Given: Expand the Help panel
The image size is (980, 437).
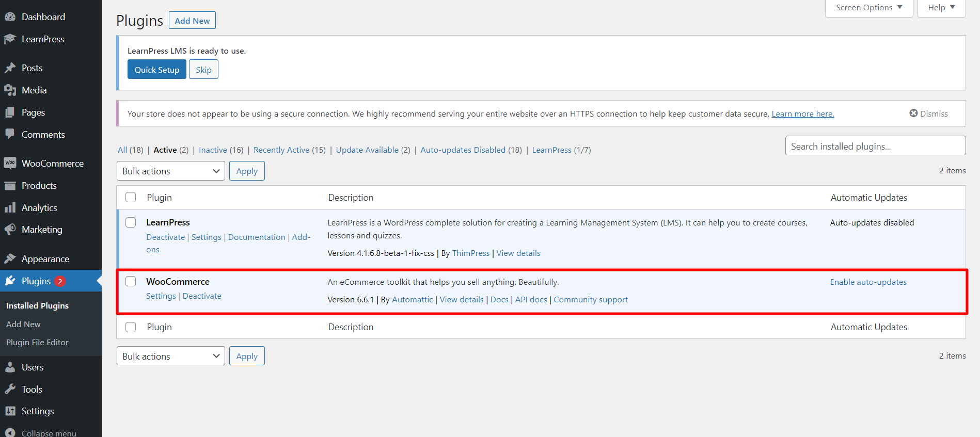Looking at the screenshot, I should point(941,8).
